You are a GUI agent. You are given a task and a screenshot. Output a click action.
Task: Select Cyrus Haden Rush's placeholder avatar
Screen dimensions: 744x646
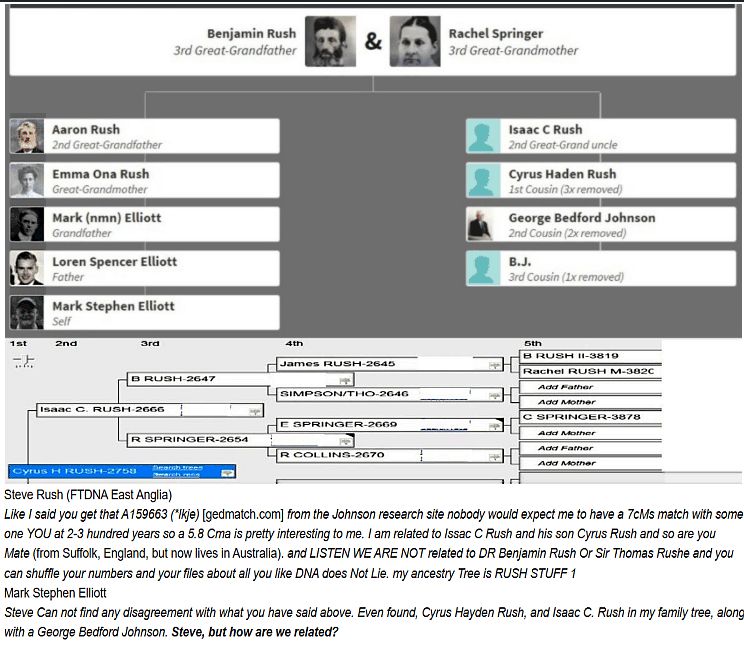484,180
